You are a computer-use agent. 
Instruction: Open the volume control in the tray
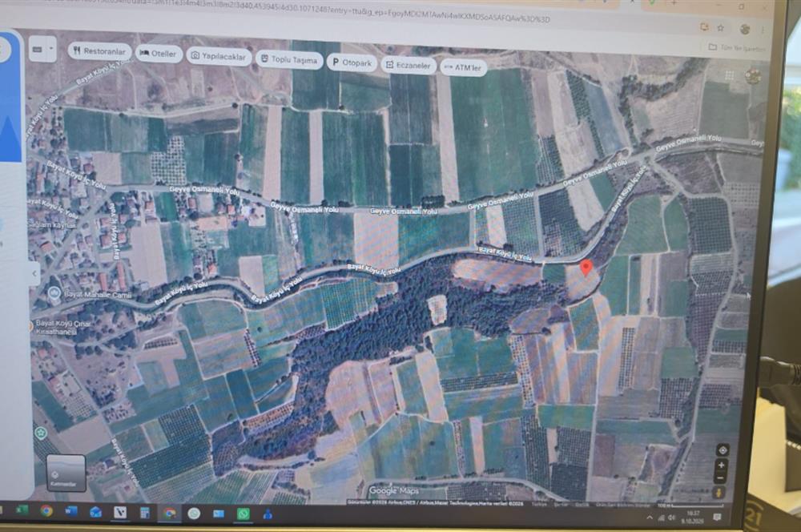[672, 518]
